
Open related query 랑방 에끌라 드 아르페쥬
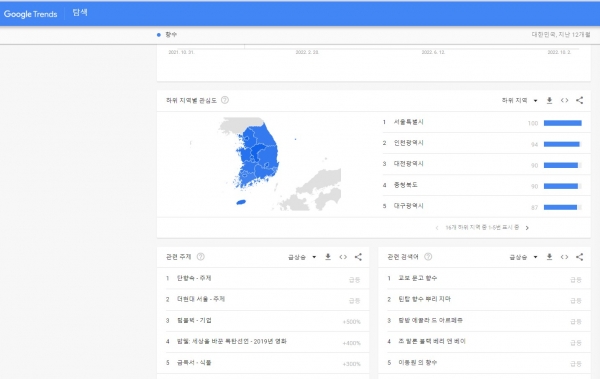click(x=484, y=320)
